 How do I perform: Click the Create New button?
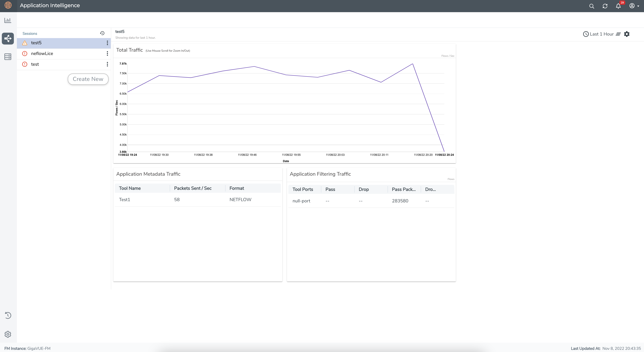88,79
